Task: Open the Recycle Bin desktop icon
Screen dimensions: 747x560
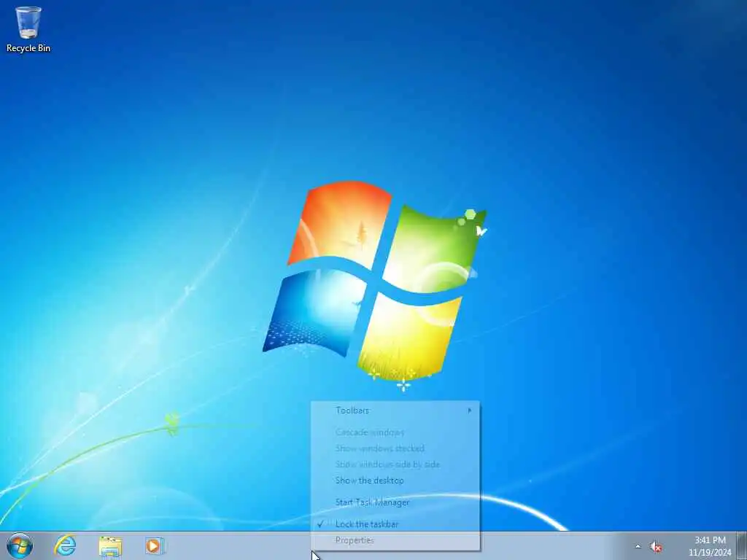Action: point(28,28)
